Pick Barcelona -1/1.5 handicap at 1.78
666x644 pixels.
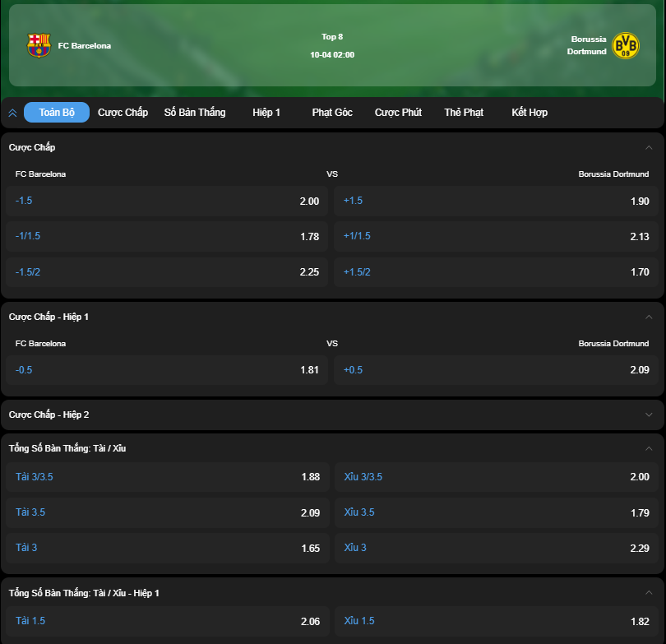(167, 236)
